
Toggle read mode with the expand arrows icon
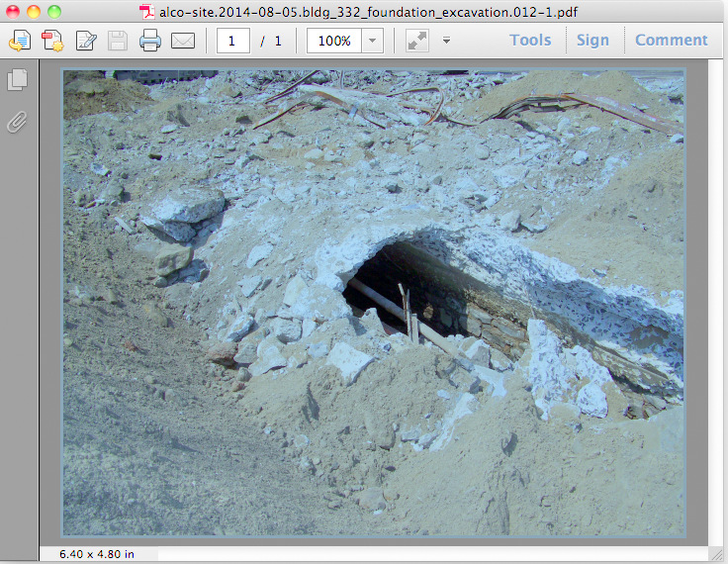416,41
